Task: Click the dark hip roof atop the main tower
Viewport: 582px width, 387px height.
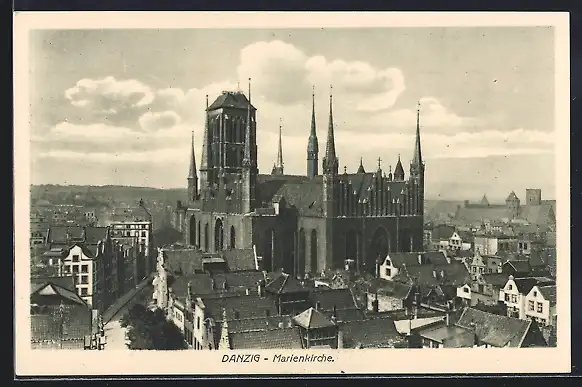Action: [x=230, y=101]
